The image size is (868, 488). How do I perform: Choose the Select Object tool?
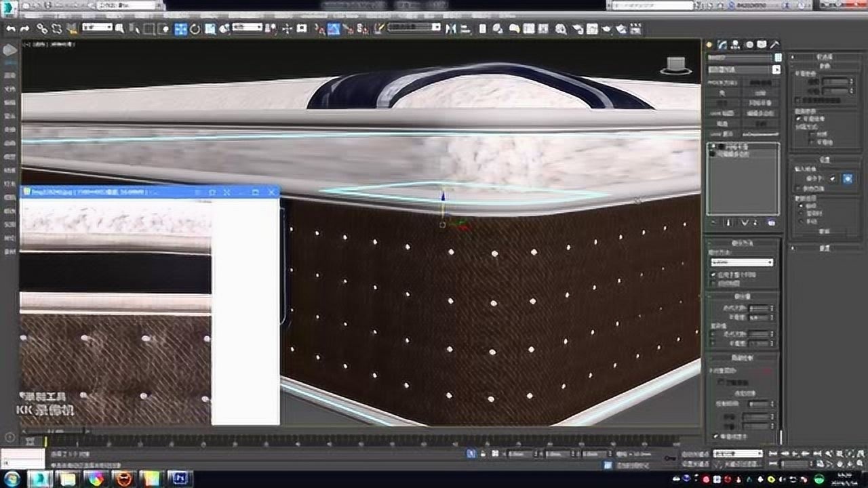119,28
